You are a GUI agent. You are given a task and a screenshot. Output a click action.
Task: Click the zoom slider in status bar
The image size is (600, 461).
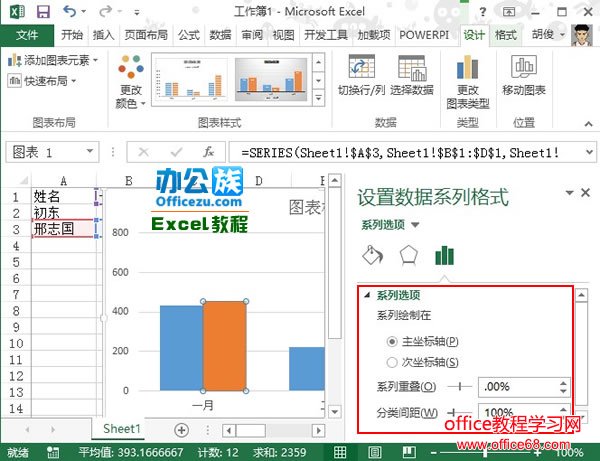click(485, 453)
